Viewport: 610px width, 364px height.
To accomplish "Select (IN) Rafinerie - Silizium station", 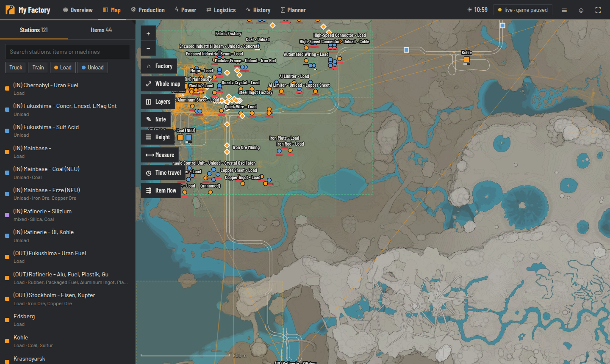I will (x=68, y=215).
